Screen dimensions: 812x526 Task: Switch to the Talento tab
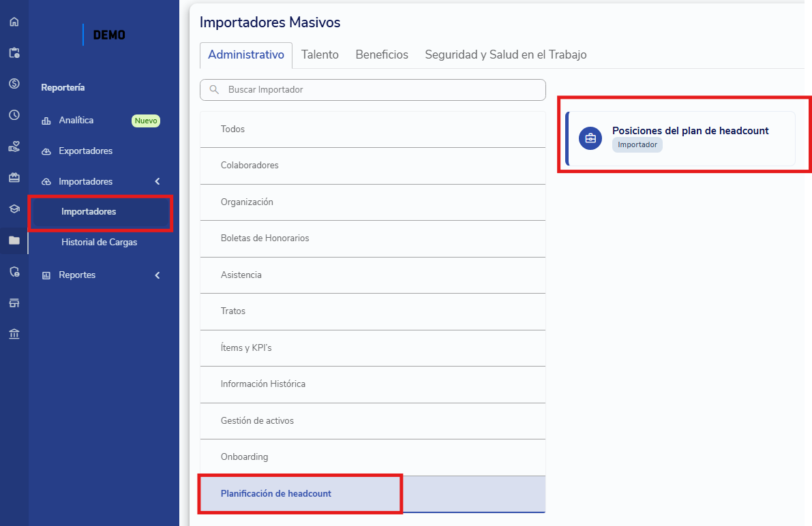[x=320, y=55]
